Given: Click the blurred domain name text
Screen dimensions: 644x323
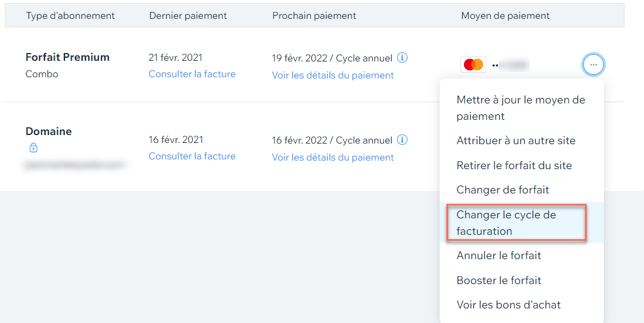Looking at the screenshot, I should tap(75, 164).
